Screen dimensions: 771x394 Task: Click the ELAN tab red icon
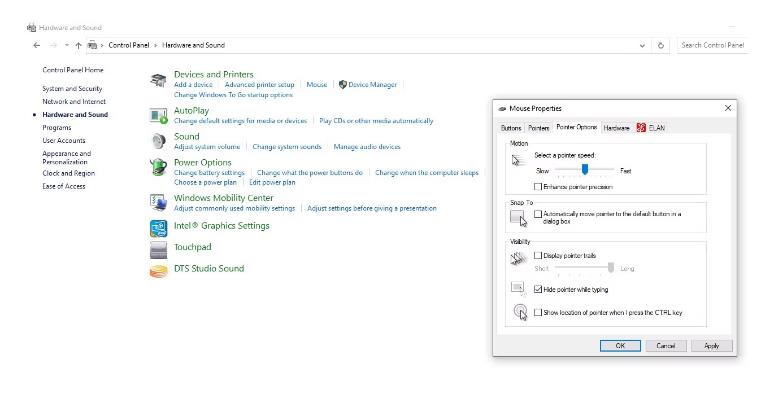click(641, 128)
